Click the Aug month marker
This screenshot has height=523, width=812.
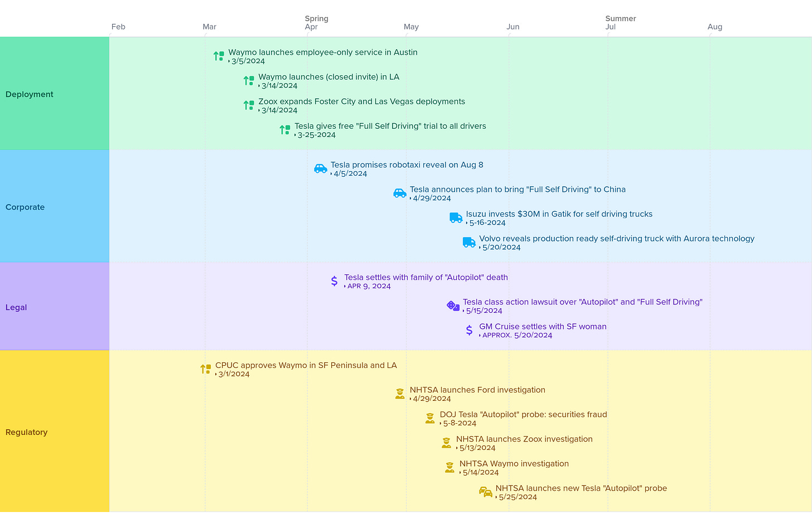pyautogui.click(x=715, y=27)
